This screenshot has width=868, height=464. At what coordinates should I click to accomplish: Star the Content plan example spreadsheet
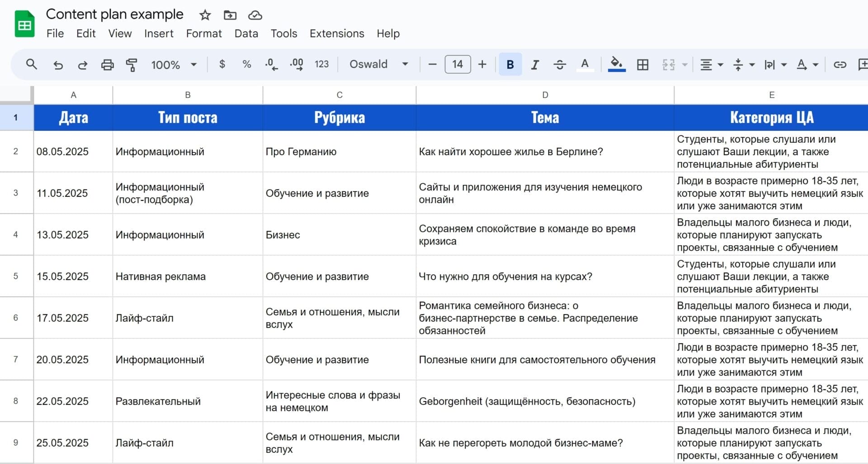205,15
